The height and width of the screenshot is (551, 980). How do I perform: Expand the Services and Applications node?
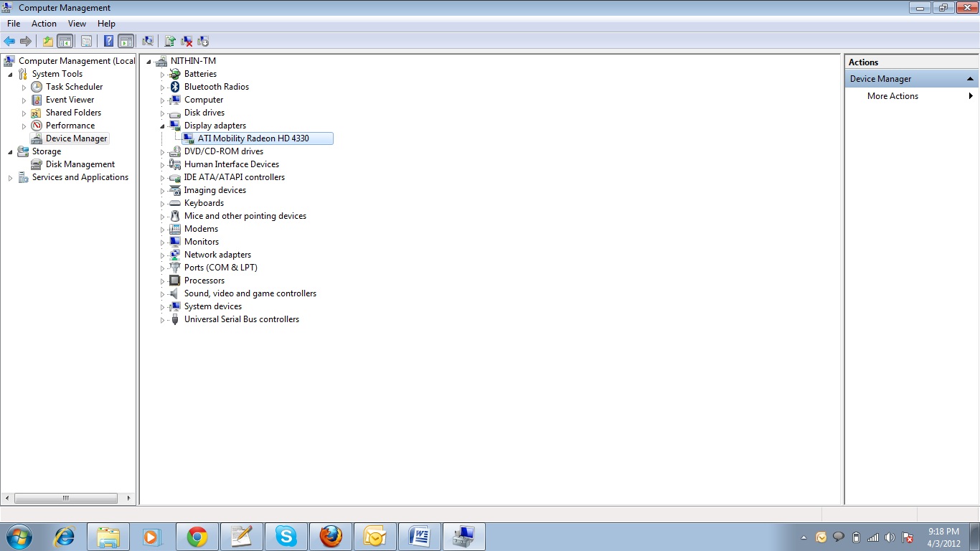click(x=10, y=178)
